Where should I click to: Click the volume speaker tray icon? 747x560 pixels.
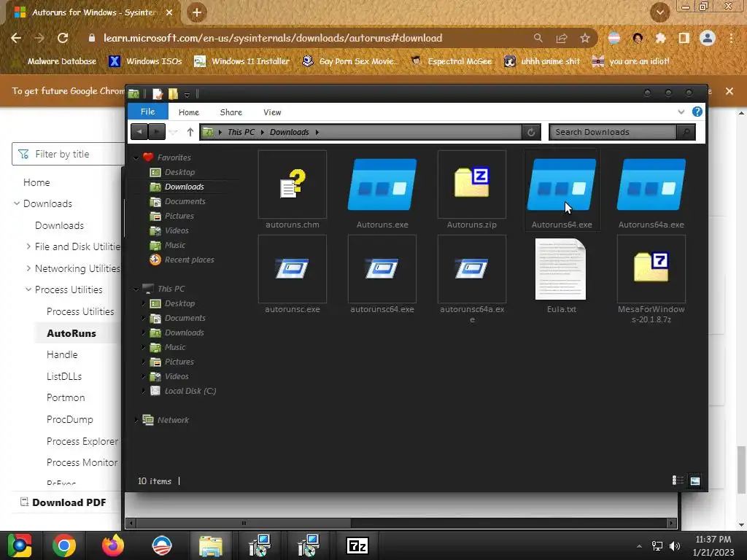click(x=675, y=545)
